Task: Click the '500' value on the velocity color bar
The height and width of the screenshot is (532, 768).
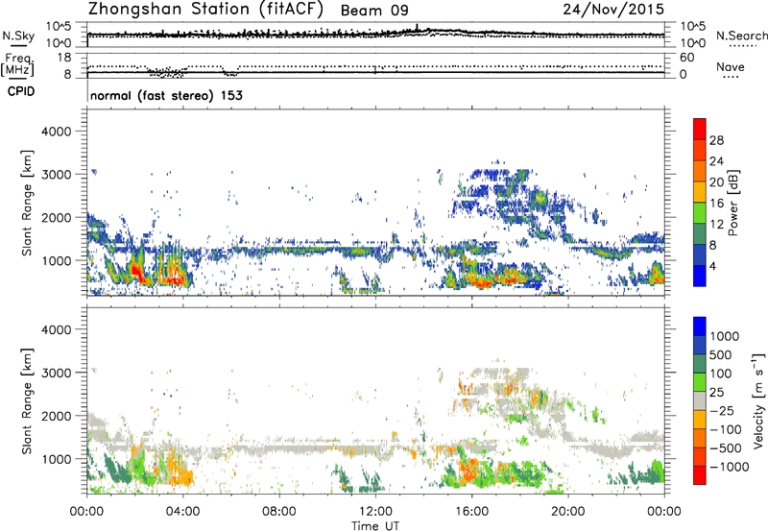Action: pos(721,354)
